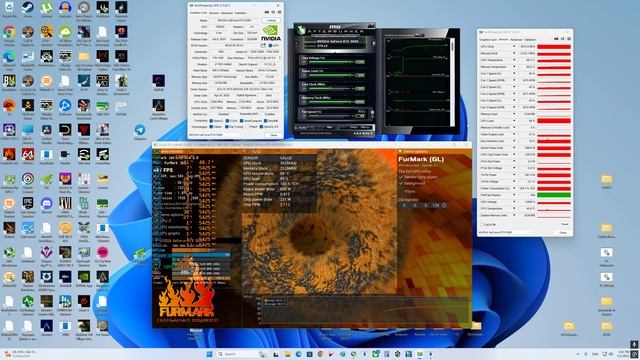640x360 pixels.
Task: Click the refresh icon in right GPU-Z Sensors window
Action: 563,39
